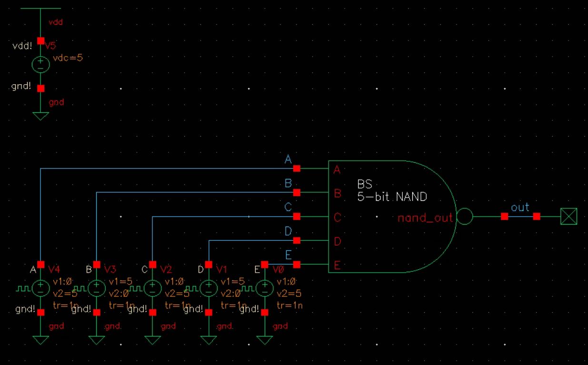Select the vdd power rail symbol above V5
This screenshot has width=588, height=365.
pos(40,9)
